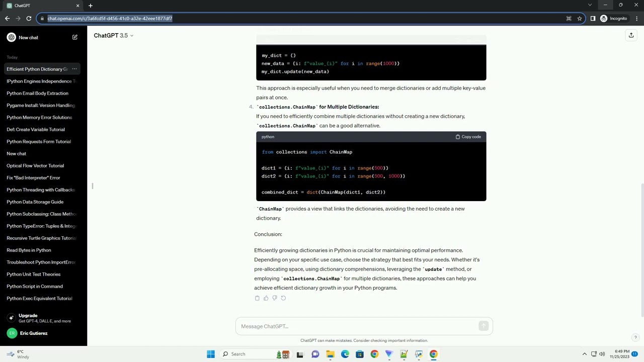Viewport: 644px width, 362px height.
Task: Click the browser address bar URL
Action: click(110, 19)
